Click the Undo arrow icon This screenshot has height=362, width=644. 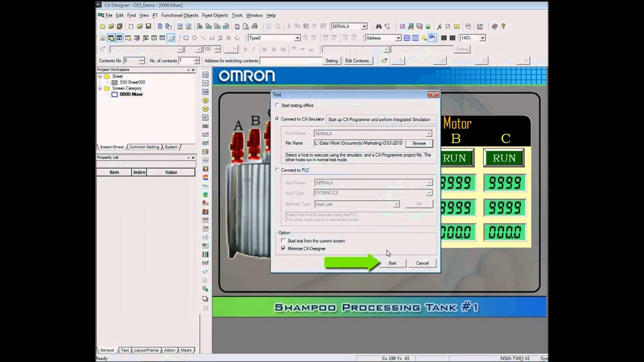[269, 26]
